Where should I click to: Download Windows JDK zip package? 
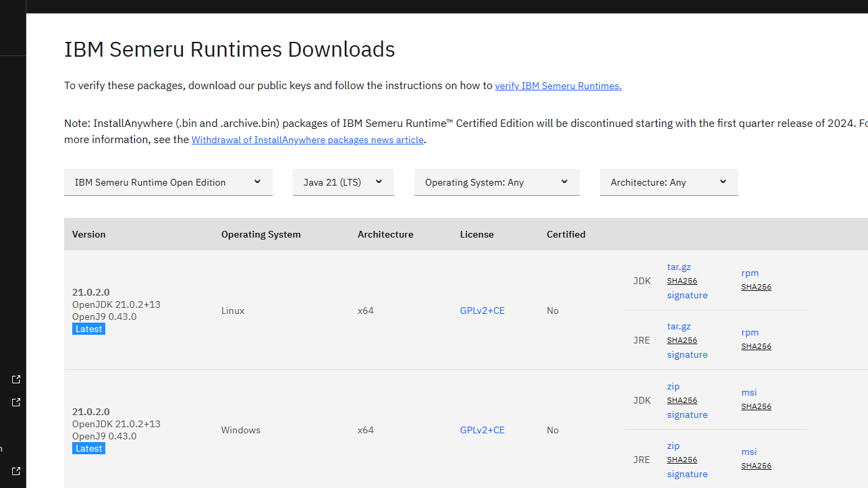673,386
